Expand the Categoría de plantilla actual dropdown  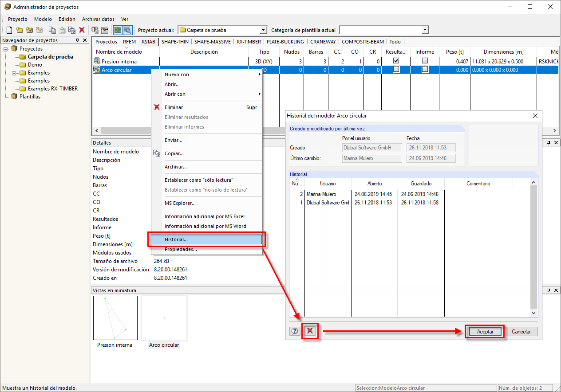click(425, 30)
